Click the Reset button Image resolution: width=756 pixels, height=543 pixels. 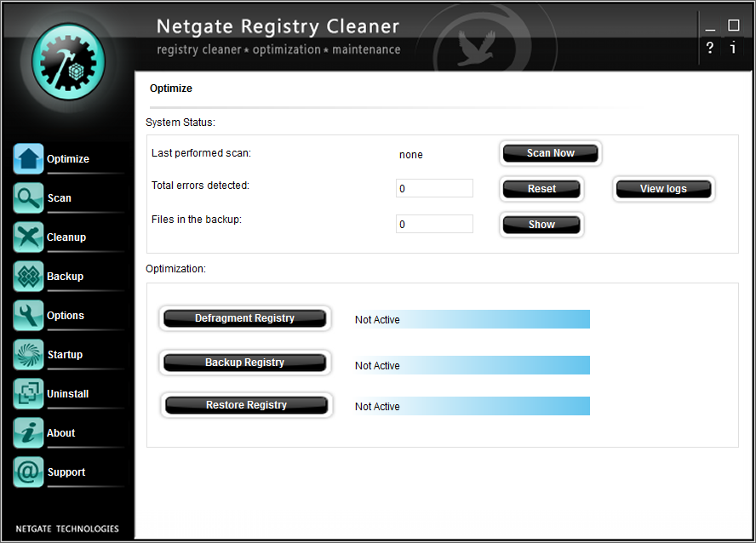[x=541, y=189]
